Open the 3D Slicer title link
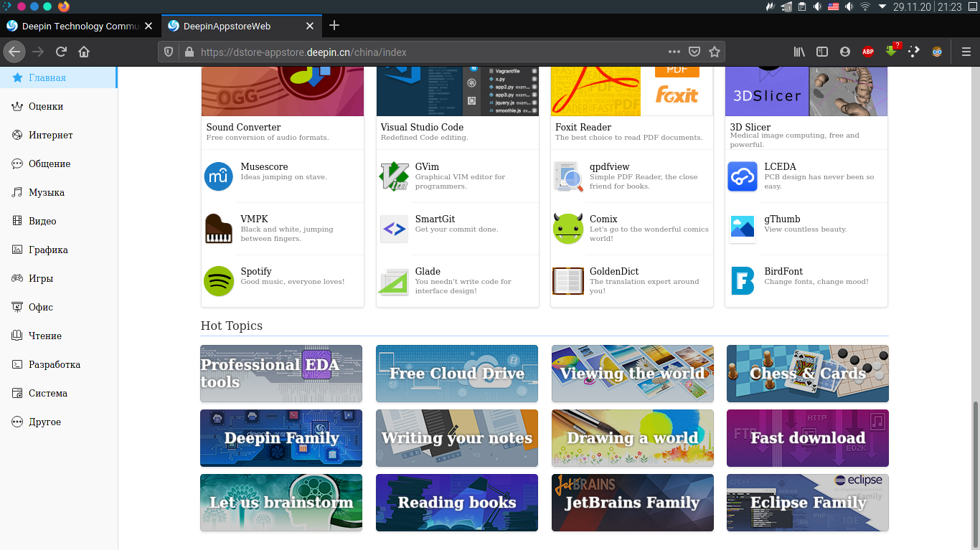Image resolution: width=980 pixels, height=550 pixels. click(x=750, y=127)
